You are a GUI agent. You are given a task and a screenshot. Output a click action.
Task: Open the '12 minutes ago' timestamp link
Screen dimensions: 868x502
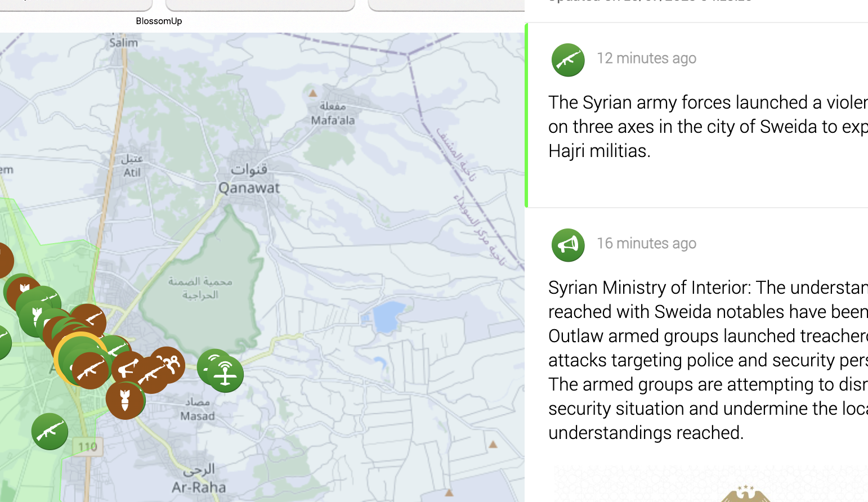(x=646, y=58)
